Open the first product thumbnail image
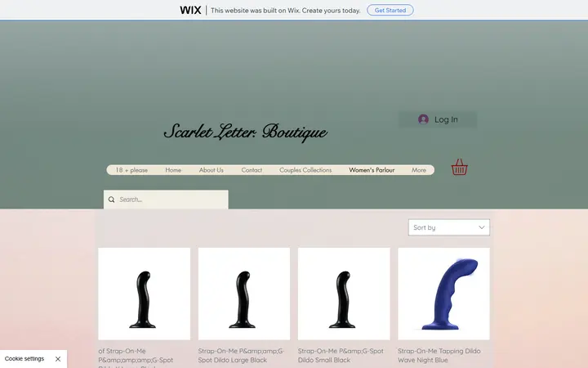Screen dimensions: 588x368 coord(144,294)
